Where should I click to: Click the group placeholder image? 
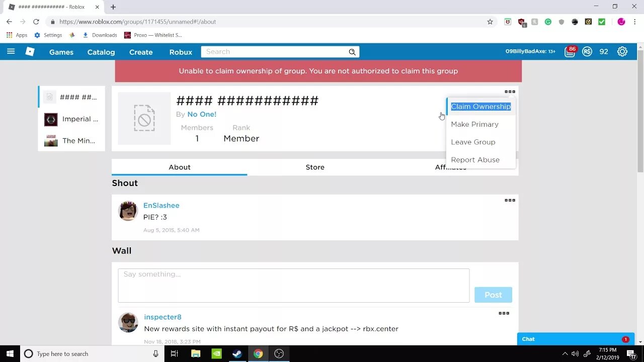click(144, 119)
